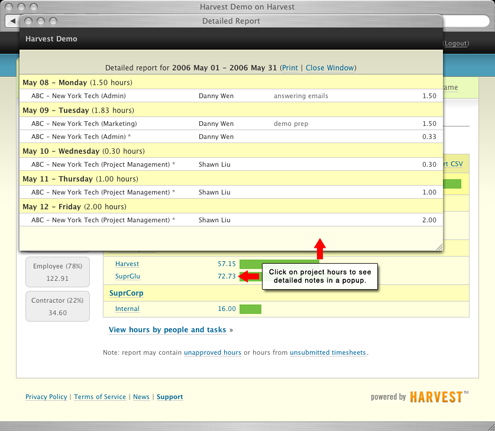
Task: Click the Harvest Demo header title
Action: coord(51,39)
